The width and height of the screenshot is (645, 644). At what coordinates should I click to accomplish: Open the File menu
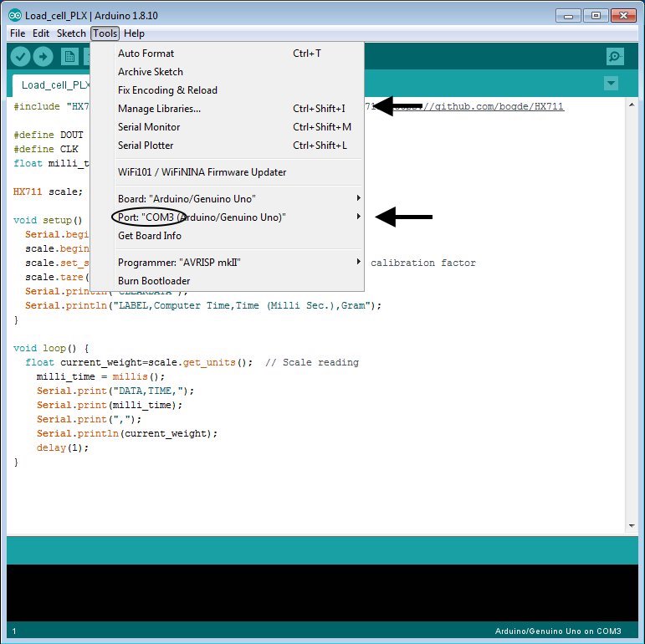pos(18,33)
